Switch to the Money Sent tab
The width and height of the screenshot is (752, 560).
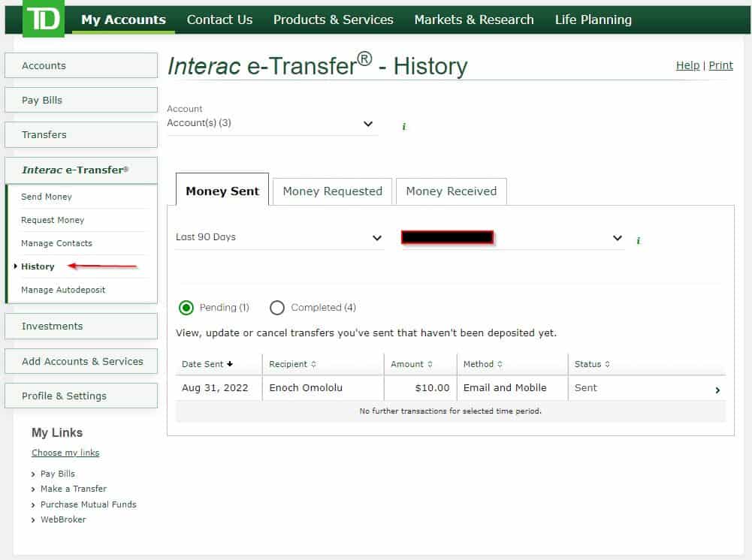[x=222, y=191]
